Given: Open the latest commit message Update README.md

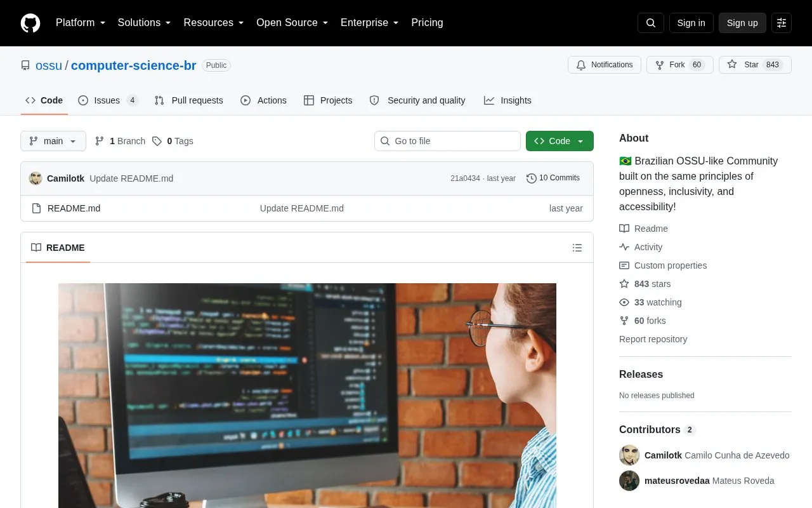Looking at the screenshot, I should [131, 178].
